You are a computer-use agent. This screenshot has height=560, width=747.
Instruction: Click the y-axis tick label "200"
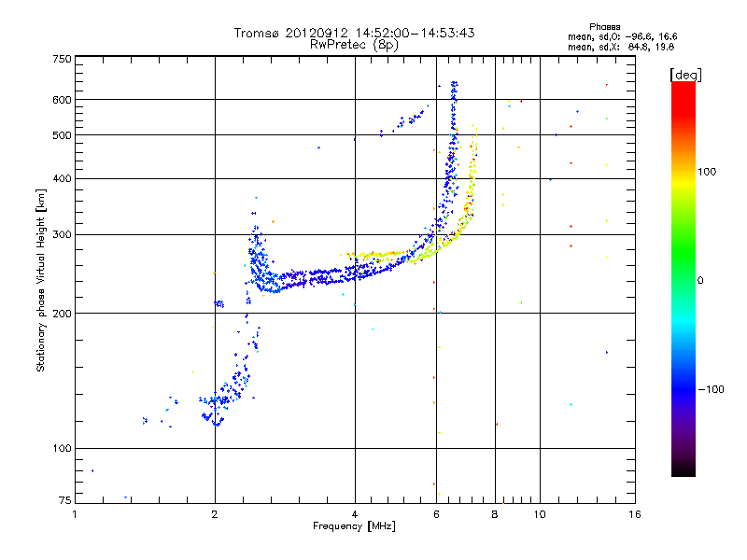63,314
